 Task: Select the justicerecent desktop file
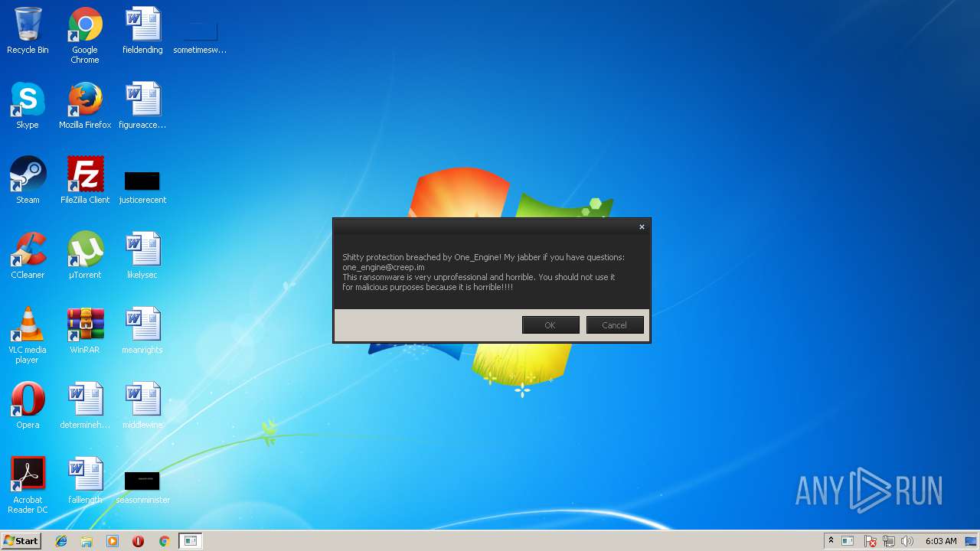(142, 187)
